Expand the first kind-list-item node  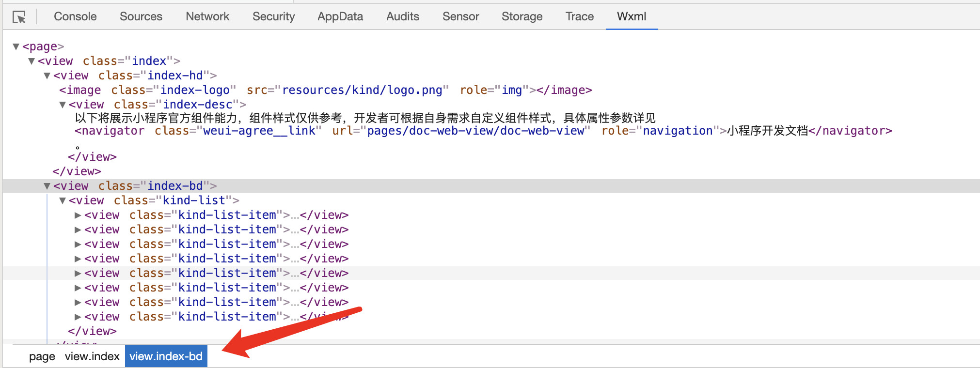pos(78,215)
